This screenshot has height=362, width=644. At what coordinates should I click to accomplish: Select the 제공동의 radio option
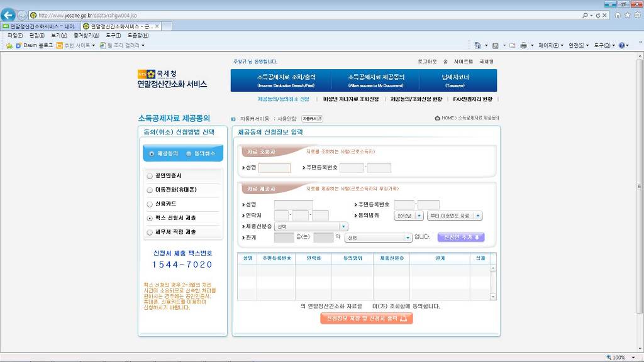(152, 153)
